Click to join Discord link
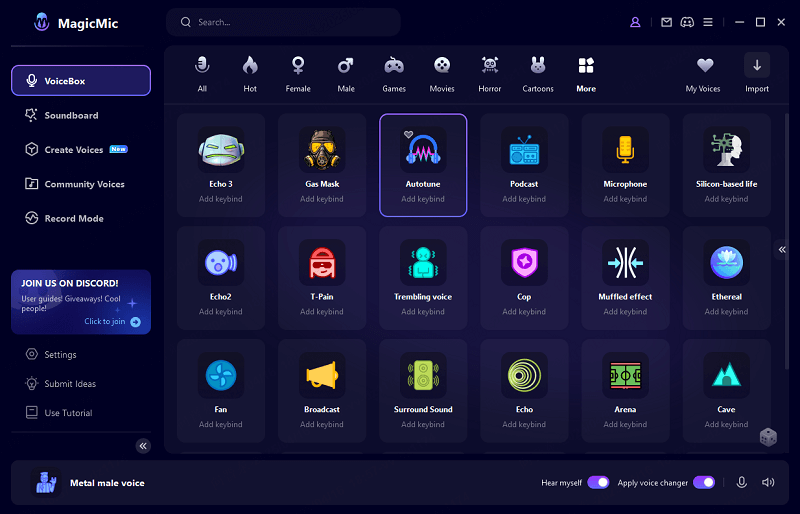This screenshot has height=514, width=800. click(x=112, y=322)
